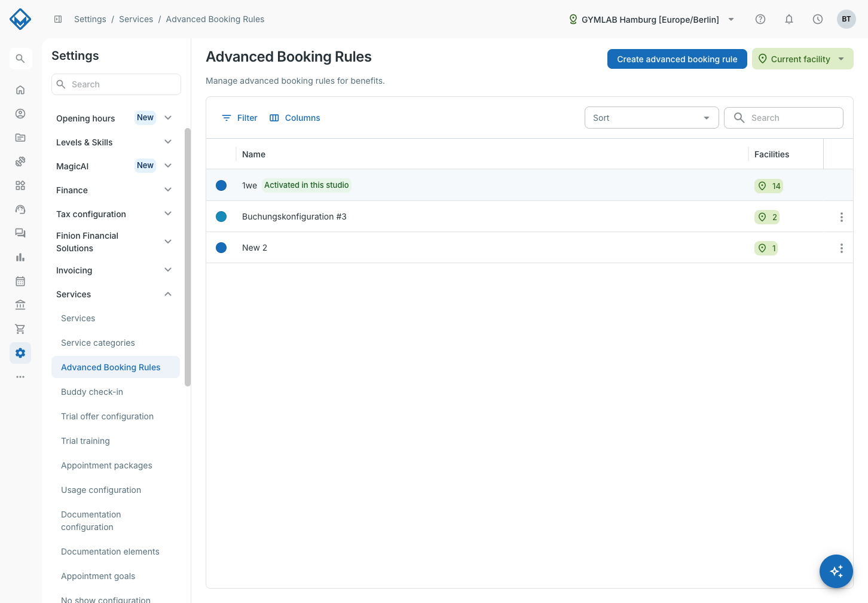Screen dimensions: 868x603
Task: Open GYMLAB Hamburg facility selector
Action: tap(652, 19)
